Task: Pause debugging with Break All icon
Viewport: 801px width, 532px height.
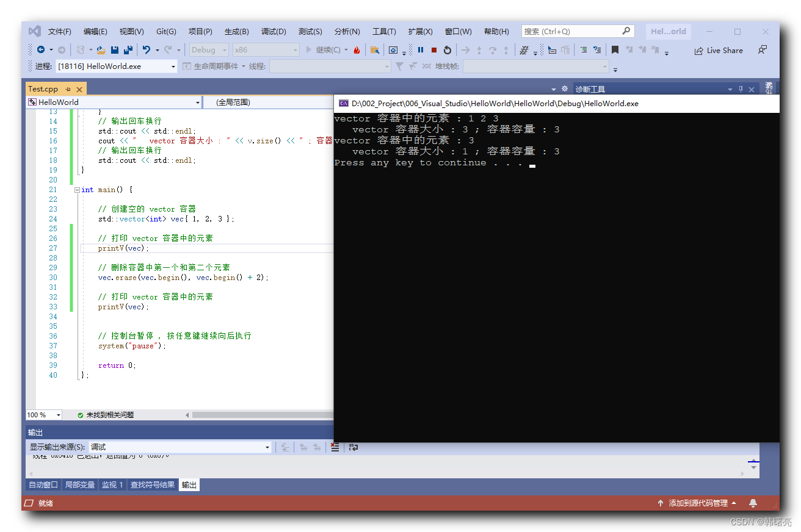Action: pos(421,50)
